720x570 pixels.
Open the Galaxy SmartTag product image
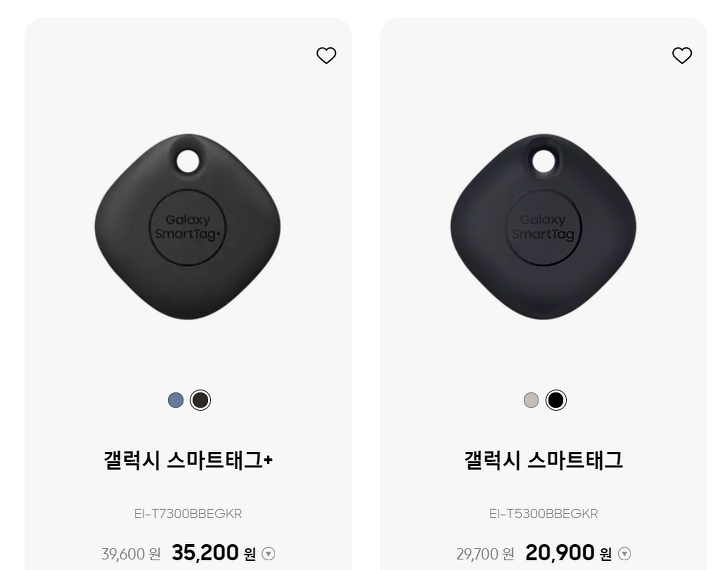[543, 226]
